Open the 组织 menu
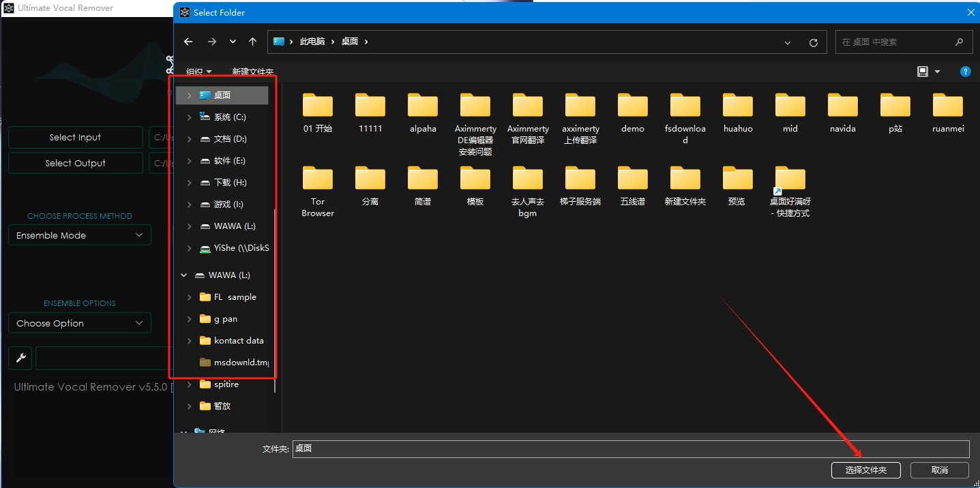 pos(198,72)
